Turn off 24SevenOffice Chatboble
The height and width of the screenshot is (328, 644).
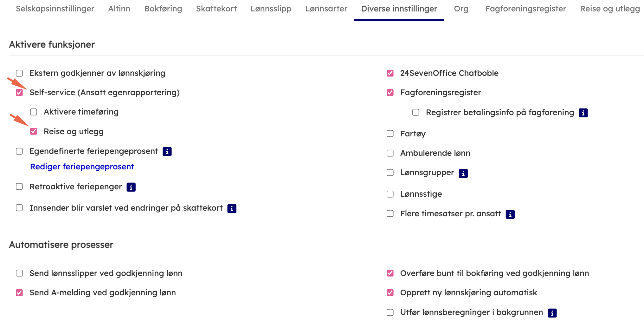390,73
